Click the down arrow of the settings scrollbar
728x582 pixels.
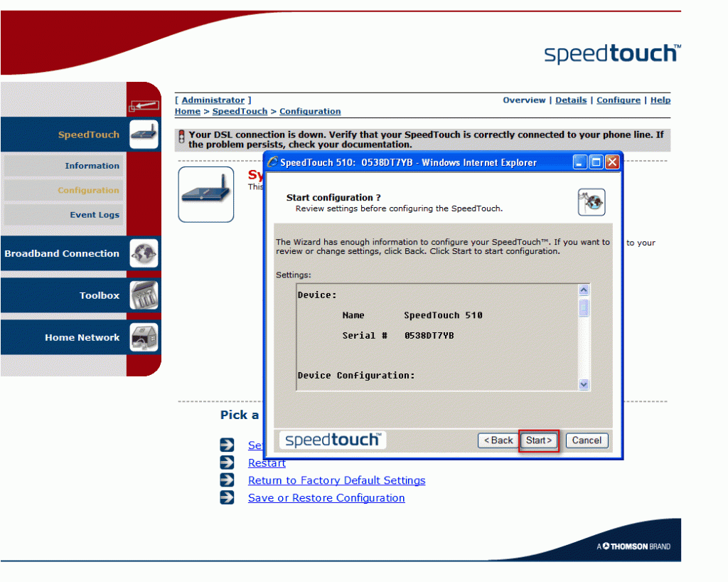point(584,385)
